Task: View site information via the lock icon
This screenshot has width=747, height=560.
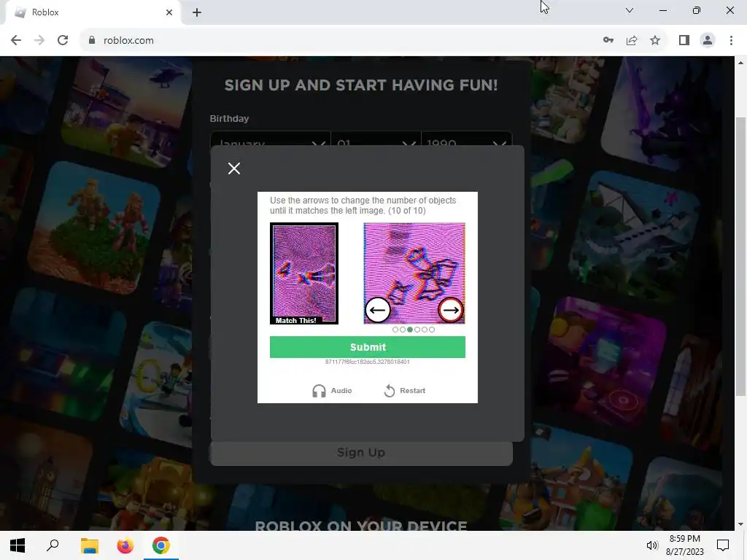Action: click(x=92, y=41)
